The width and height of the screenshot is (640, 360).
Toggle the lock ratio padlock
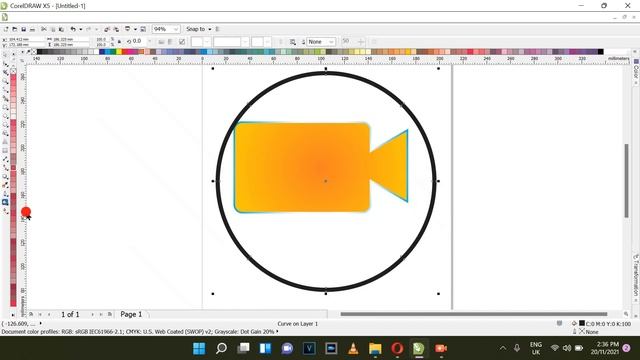click(x=119, y=42)
